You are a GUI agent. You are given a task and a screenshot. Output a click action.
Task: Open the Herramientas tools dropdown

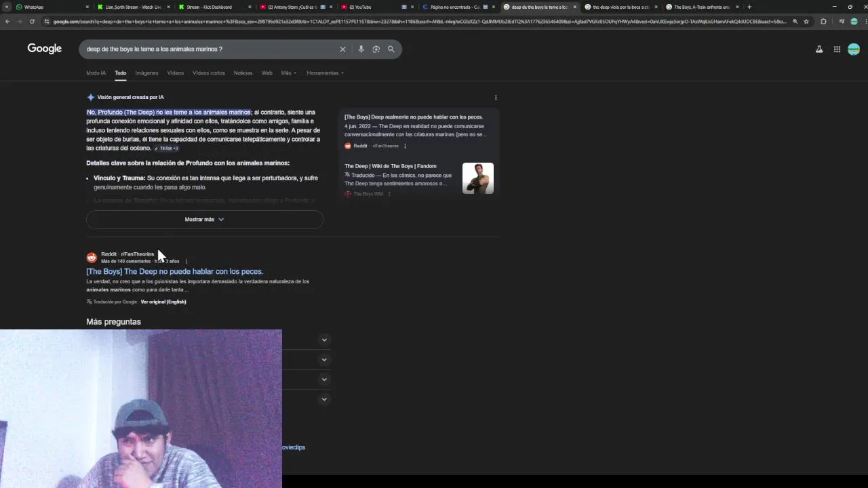click(325, 73)
